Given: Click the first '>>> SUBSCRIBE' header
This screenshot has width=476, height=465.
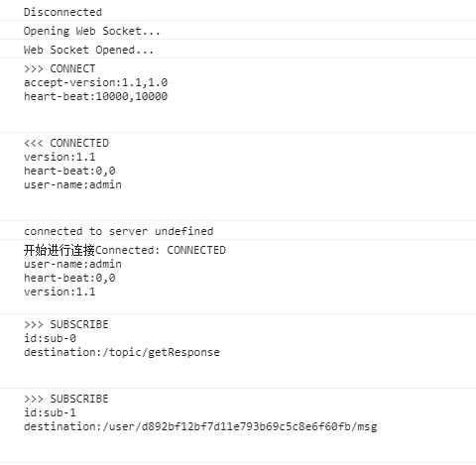Looking at the screenshot, I should click(x=66, y=324).
